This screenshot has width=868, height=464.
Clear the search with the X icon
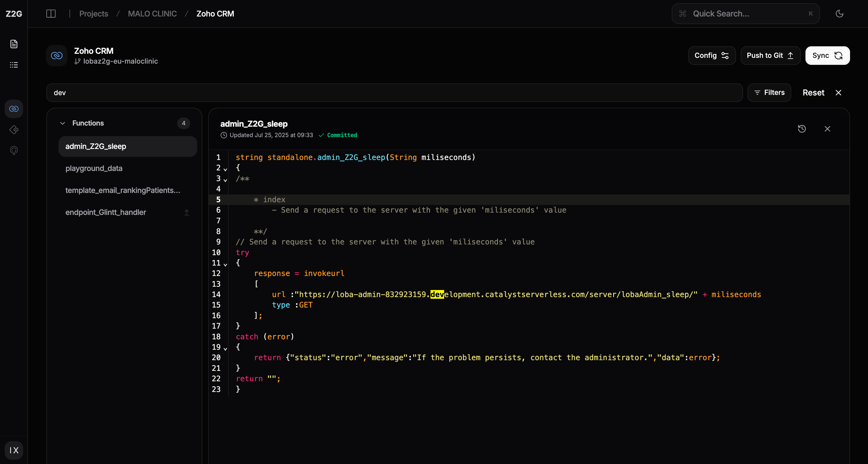pyautogui.click(x=838, y=93)
